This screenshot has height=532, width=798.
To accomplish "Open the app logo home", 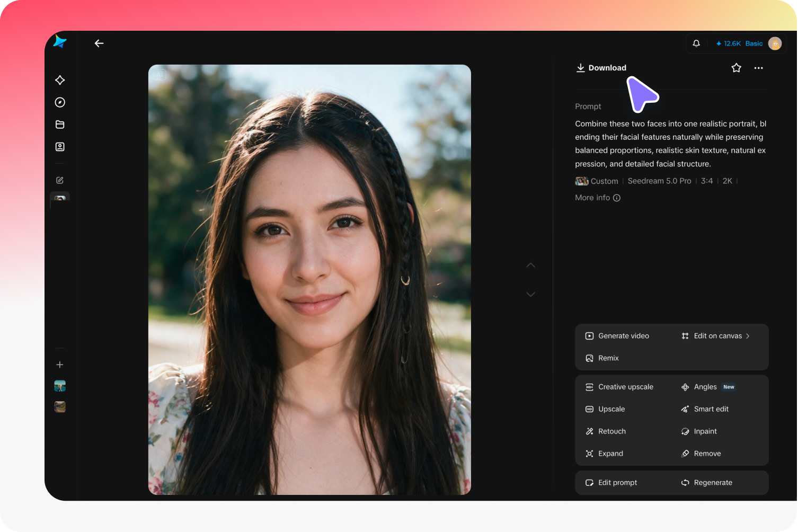I will [60, 41].
